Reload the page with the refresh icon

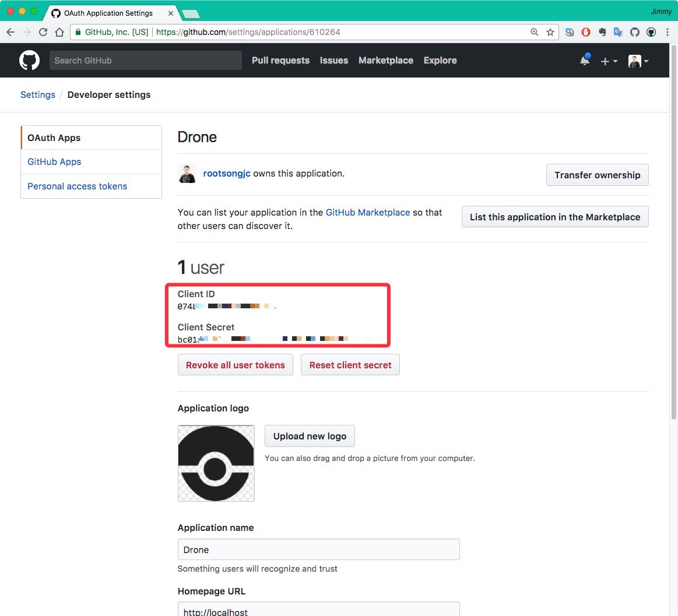coord(43,33)
